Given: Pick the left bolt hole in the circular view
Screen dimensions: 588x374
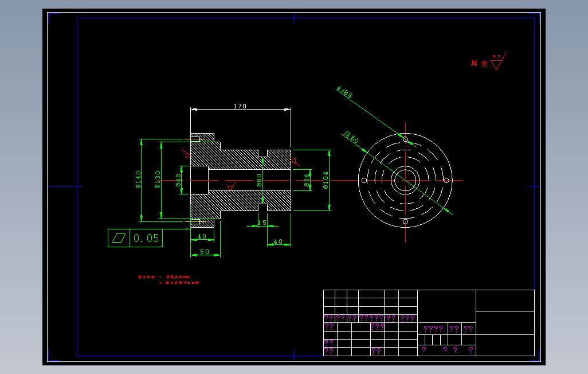Looking at the screenshot, I should click(x=364, y=181).
